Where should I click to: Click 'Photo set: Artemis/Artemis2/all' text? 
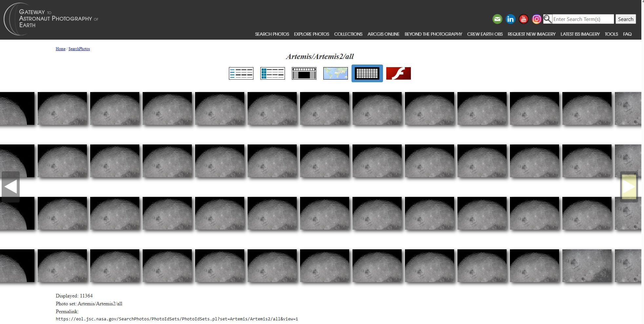pos(89,304)
